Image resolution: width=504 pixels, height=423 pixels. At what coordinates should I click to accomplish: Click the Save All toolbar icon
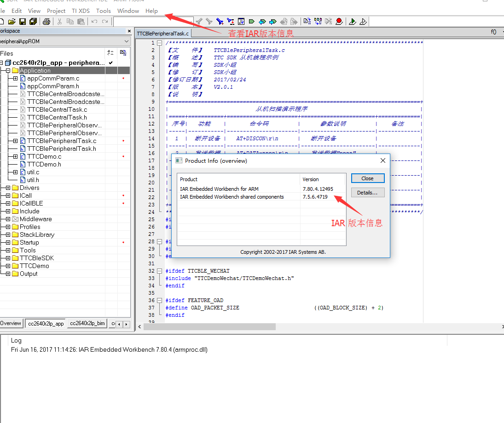33,22
